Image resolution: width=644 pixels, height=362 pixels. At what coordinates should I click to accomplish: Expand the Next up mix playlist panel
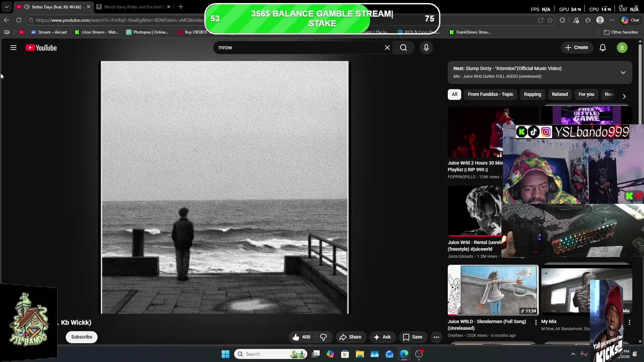pyautogui.click(x=623, y=72)
